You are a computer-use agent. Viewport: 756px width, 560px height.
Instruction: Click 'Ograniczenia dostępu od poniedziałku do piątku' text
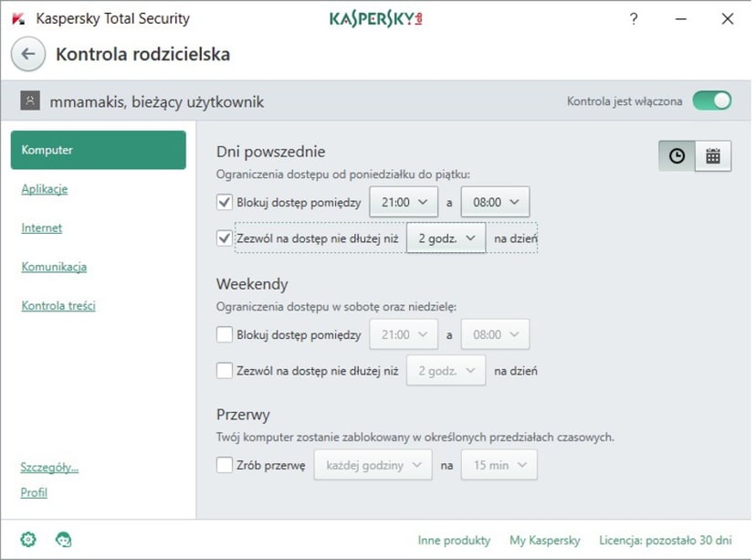(343, 174)
